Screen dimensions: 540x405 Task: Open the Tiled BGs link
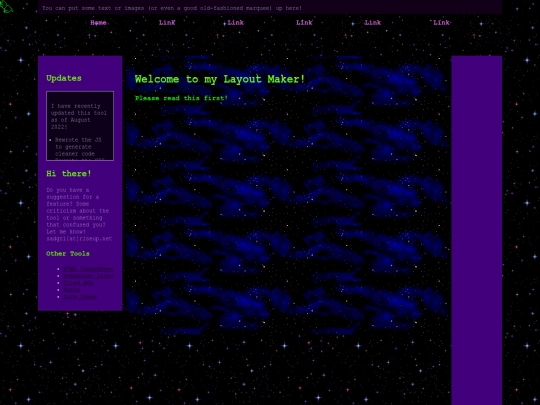point(79,283)
